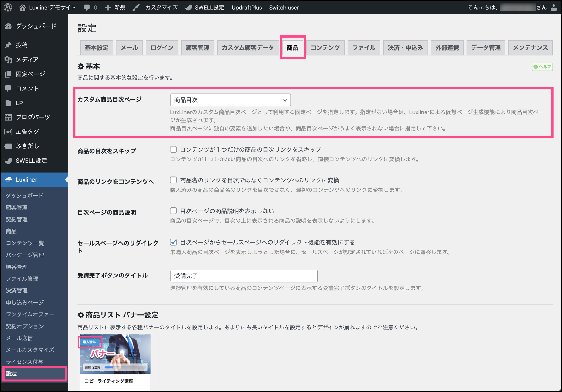This screenshot has width=562, height=392.
Task: Click the 広告タグ ad icon
Action: (8, 132)
